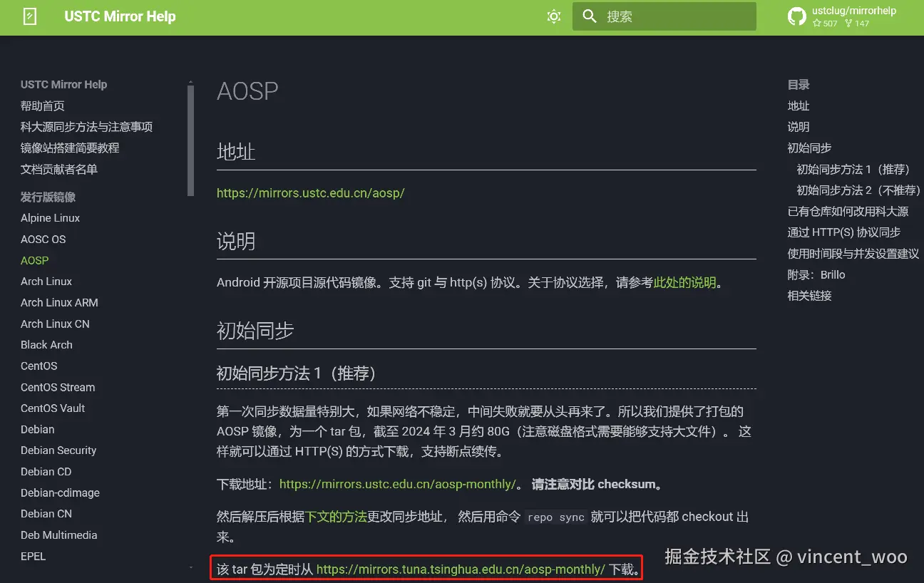Open the mirrors.tuna.tsinghua.edu.cn/aosp-monthly/ link
The height and width of the screenshot is (583, 924).
point(461,569)
